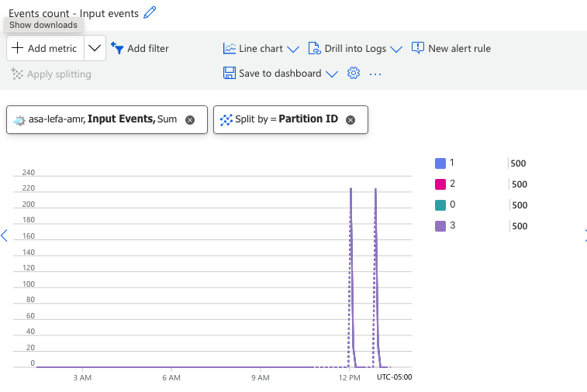Expand the Drill into Logs chevron
Image resolution: width=587 pixels, height=392 pixels.
[x=396, y=49]
